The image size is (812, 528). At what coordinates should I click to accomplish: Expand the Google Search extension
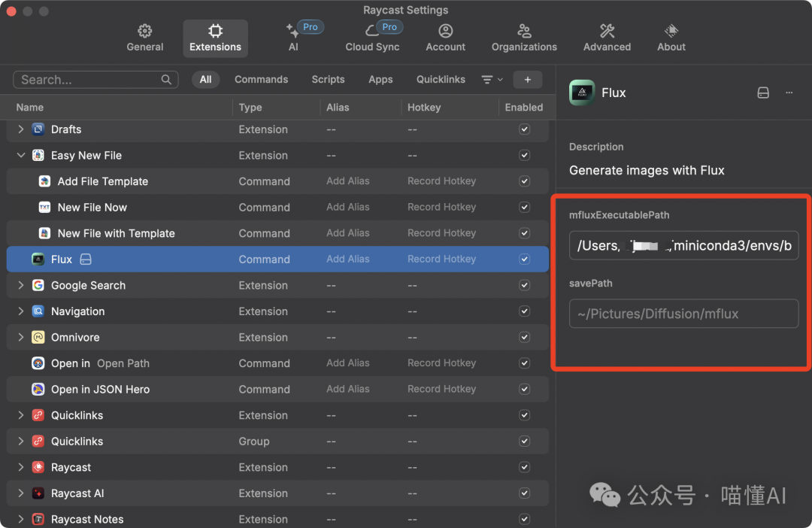click(x=21, y=285)
